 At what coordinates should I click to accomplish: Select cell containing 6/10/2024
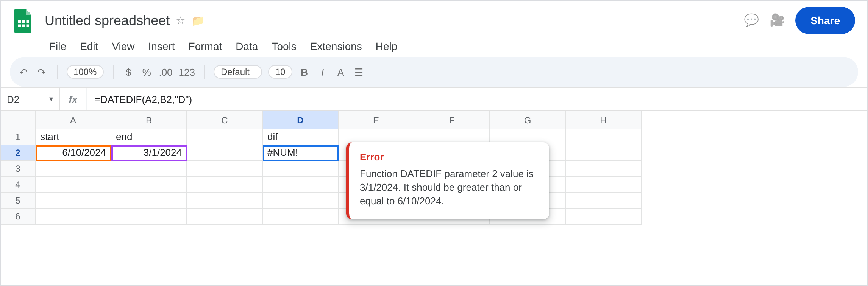tap(73, 153)
